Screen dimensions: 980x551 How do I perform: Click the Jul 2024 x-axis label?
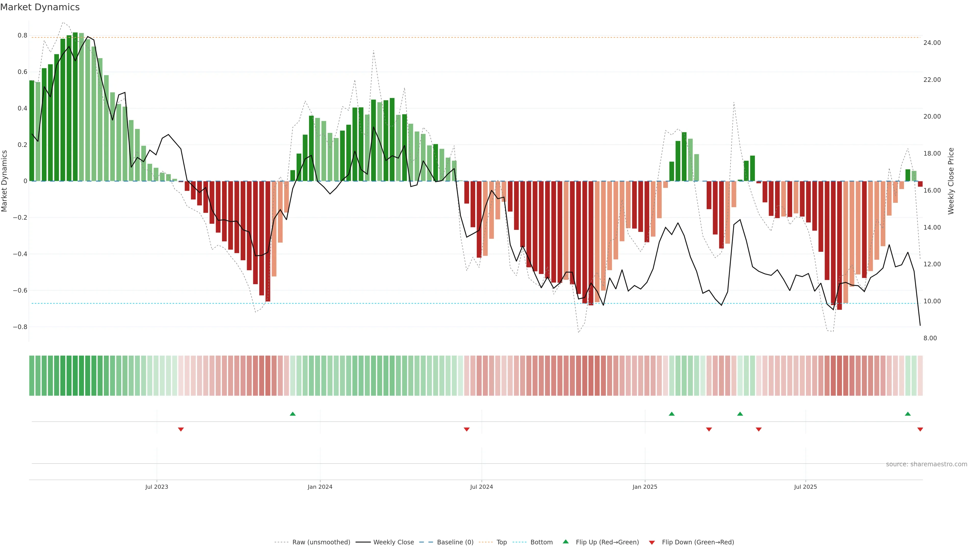coord(481,487)
